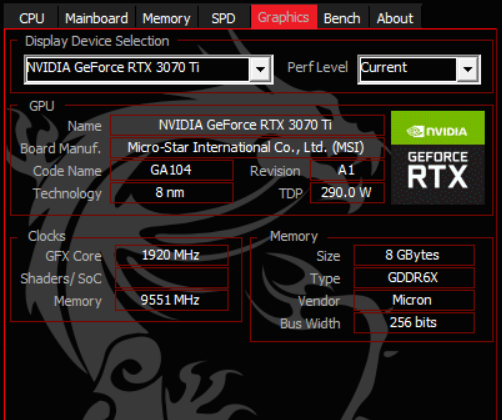This screenshot has width=502, height=420.
Task: Open the Bench tab
Action: 342,18
